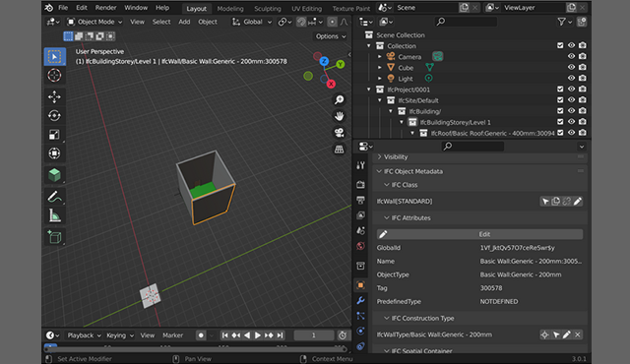Open the Tool properties tab
This screenshot has height=364, width=630.
pos(360,165)
